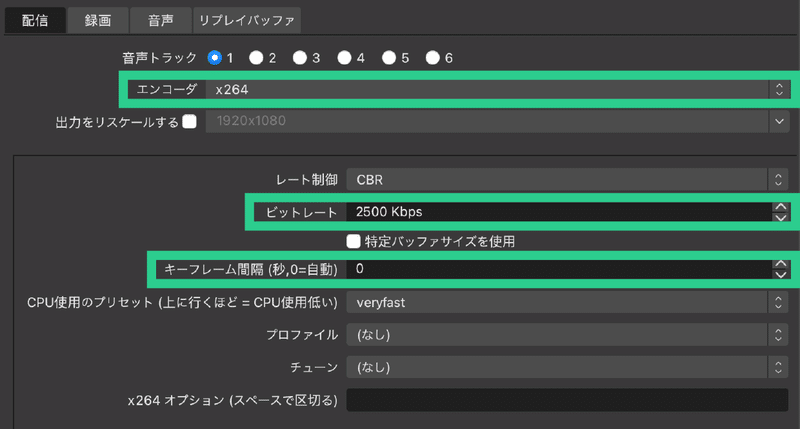Viewport: 800px width, 429px height.
Task: Open the リプレイバッファ tab
Action: [246, 20]
